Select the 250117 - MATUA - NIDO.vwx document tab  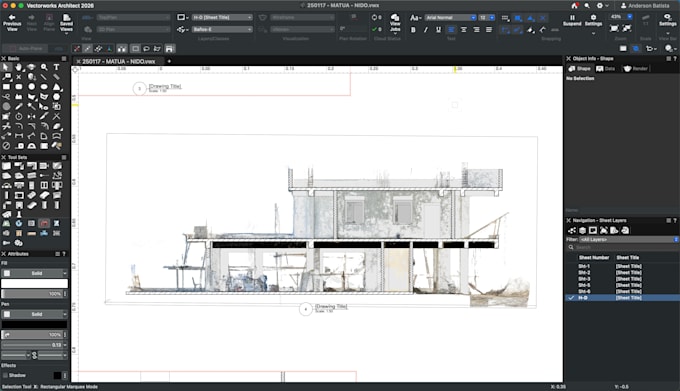point(118,62)
